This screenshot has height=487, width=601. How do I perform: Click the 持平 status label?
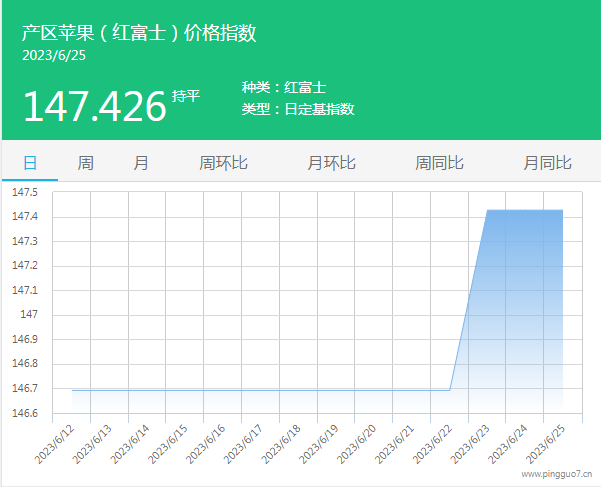click(x=186, y=96)
